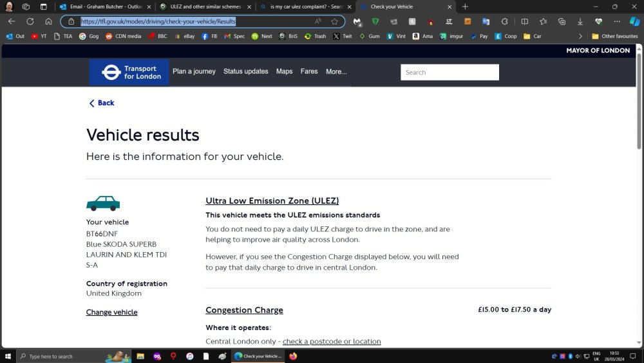The height and width of the screenshot is (363, 644).
Task: Open the green shield extension icon
Action: coord(375,21)
